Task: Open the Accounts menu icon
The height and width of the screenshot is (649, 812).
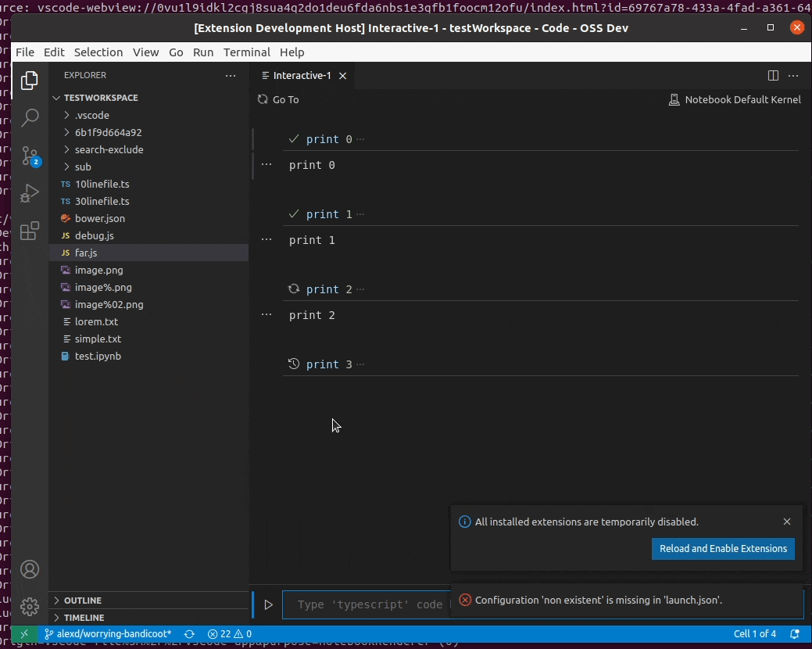Action: (x=30, y=569)
